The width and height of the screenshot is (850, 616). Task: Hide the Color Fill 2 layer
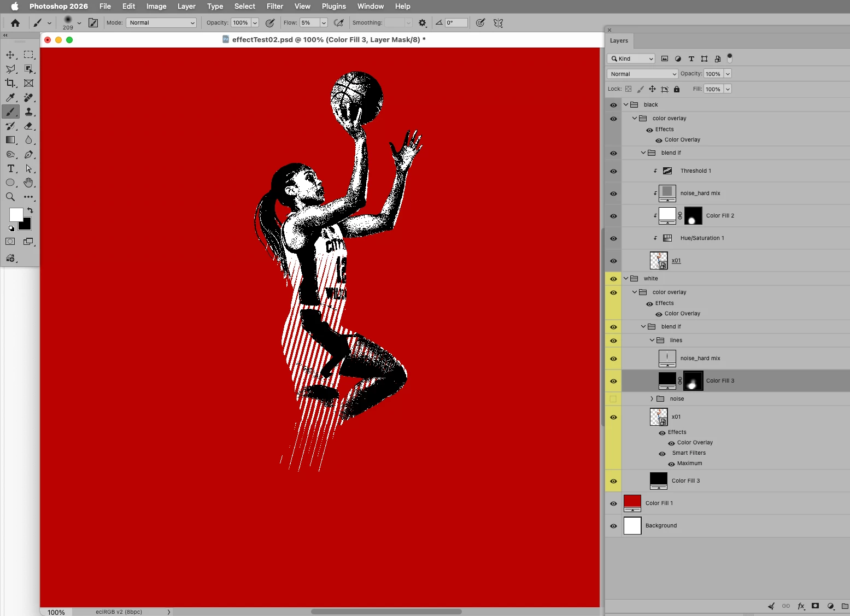pyautogui.click(x=613, y=216)
